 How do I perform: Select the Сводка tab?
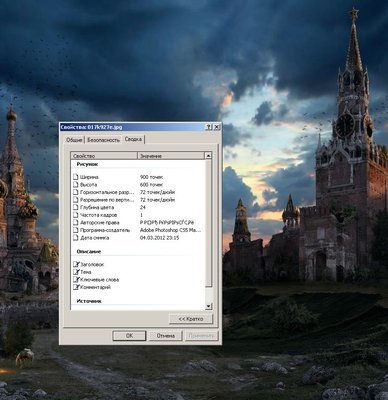tap(133, 139)
